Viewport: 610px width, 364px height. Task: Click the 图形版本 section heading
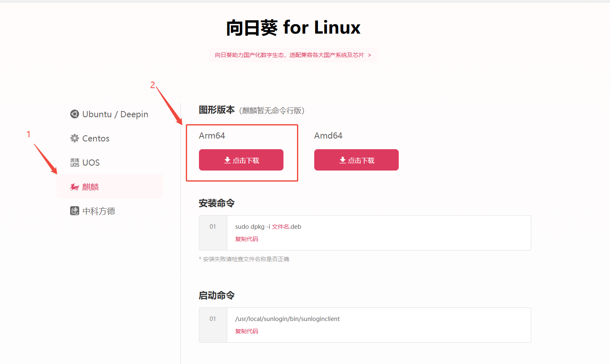tap(217, 110)
